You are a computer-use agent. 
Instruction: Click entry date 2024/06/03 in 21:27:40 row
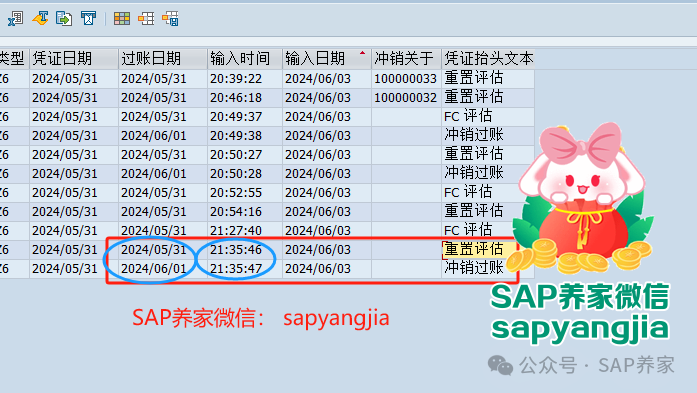click(x=327, y=231)
